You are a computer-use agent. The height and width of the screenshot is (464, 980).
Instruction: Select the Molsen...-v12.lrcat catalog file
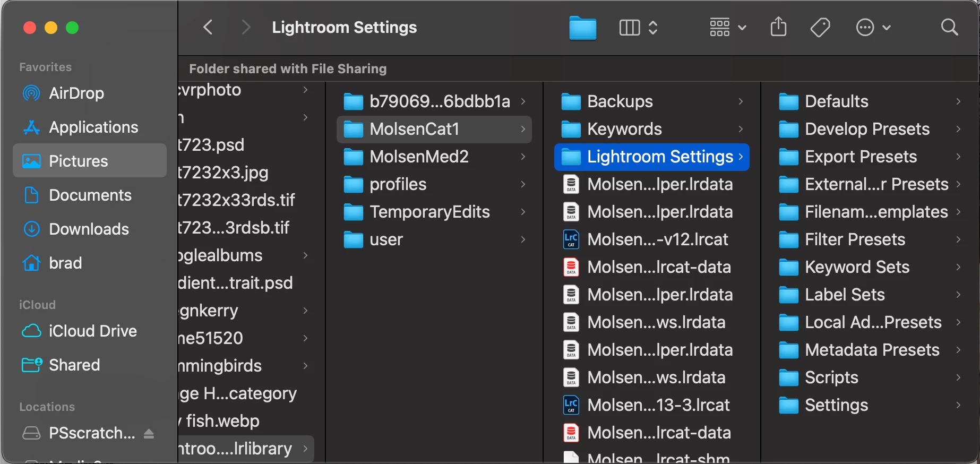pyautogui.click(x=652, y=239)
